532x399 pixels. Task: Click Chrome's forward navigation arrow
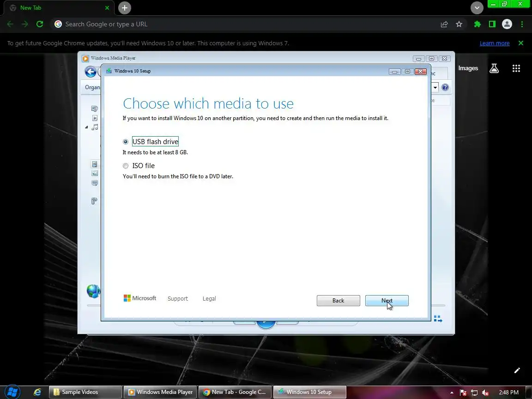25,24
